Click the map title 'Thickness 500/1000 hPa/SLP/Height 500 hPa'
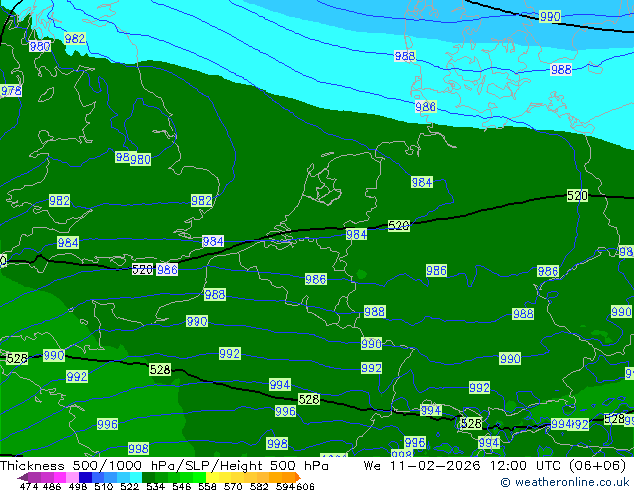This screenshot has height=490, width=634. pyautogui.click(x=164, y=466)
